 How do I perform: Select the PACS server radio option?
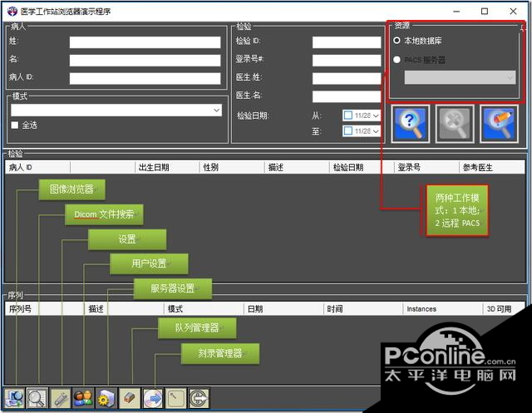397,60
